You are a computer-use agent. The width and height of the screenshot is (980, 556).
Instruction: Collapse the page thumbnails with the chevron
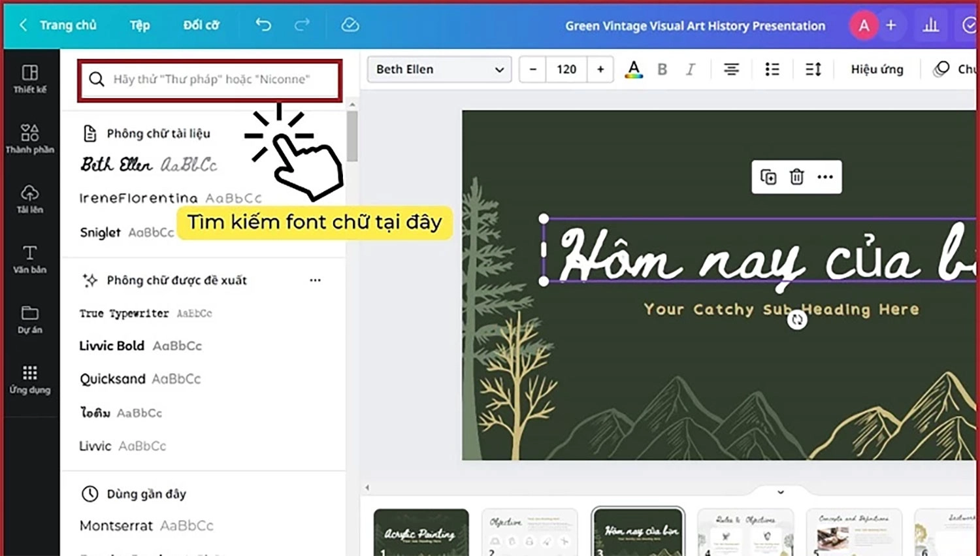(x=780, y=492)
